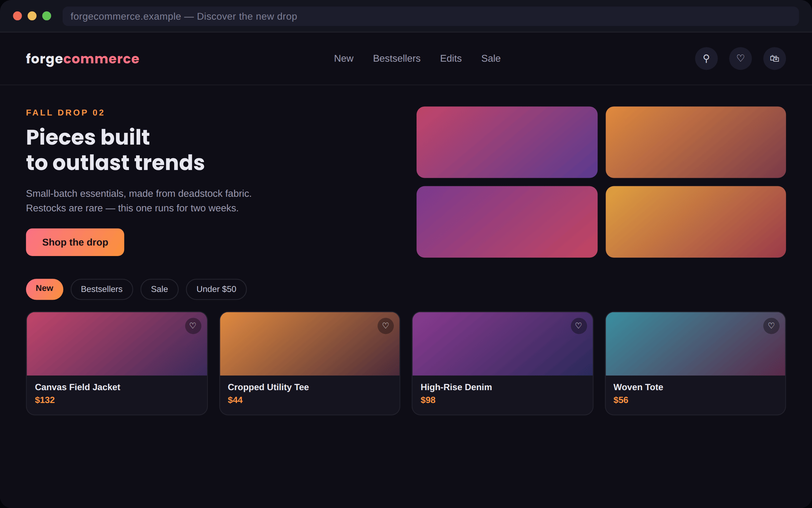Open the High-Rise Denim product image
Viewport: 812px width, 508px height.
point(502,344)
